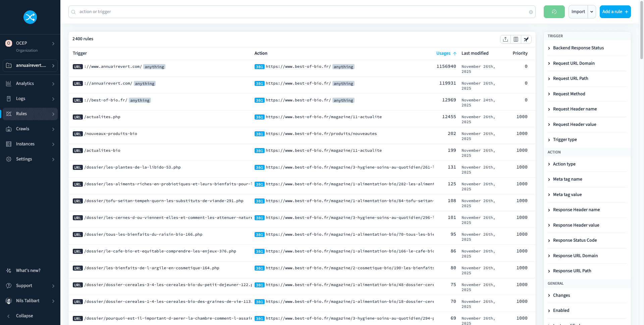Click the 1156940 usages value
644x325 pixels.
[x=446, y=66]
